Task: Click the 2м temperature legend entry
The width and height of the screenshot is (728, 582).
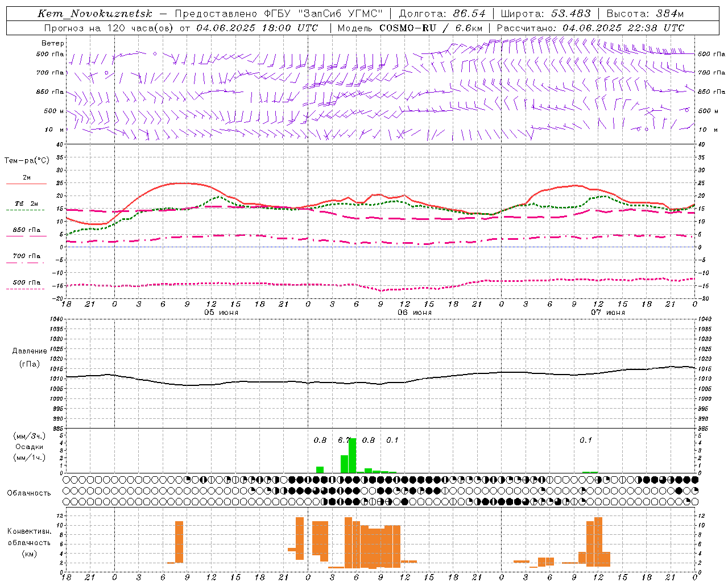Action: (x=27, y=178)
